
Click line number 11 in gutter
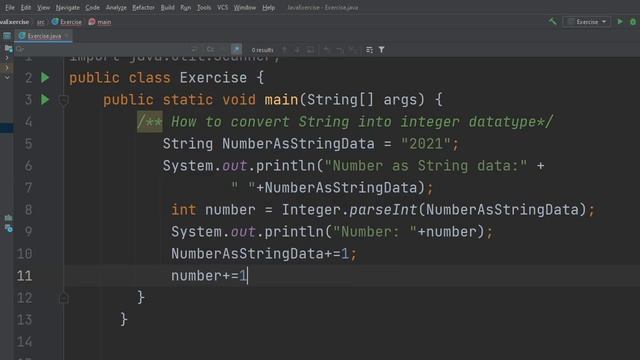[24, 276]
